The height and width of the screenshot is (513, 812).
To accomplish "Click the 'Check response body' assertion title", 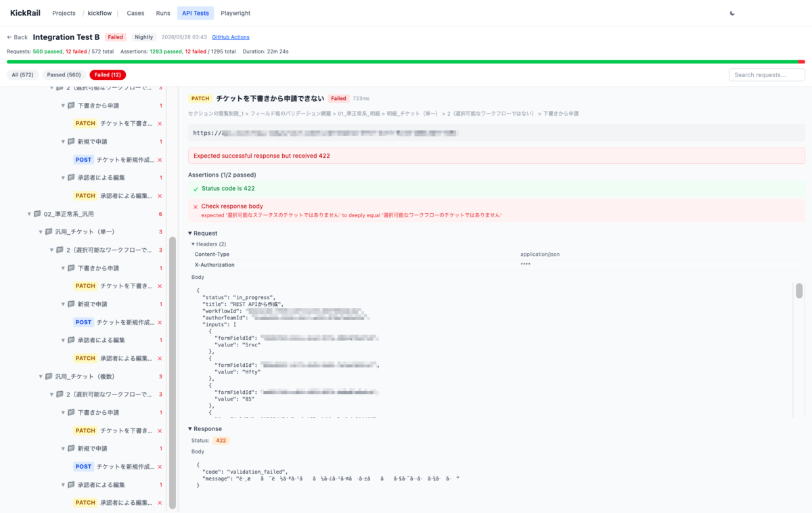I will click(232, 206).
